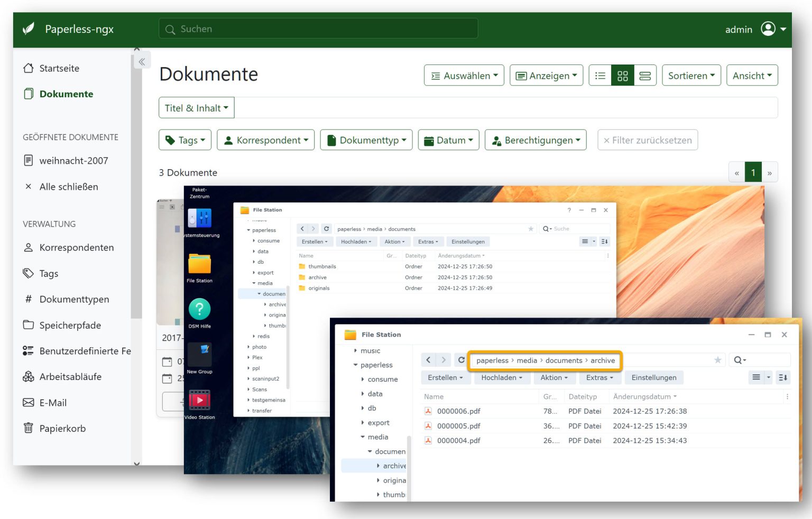Open E-Mail from the Verwaltung sidebar

tap(53, 403)
